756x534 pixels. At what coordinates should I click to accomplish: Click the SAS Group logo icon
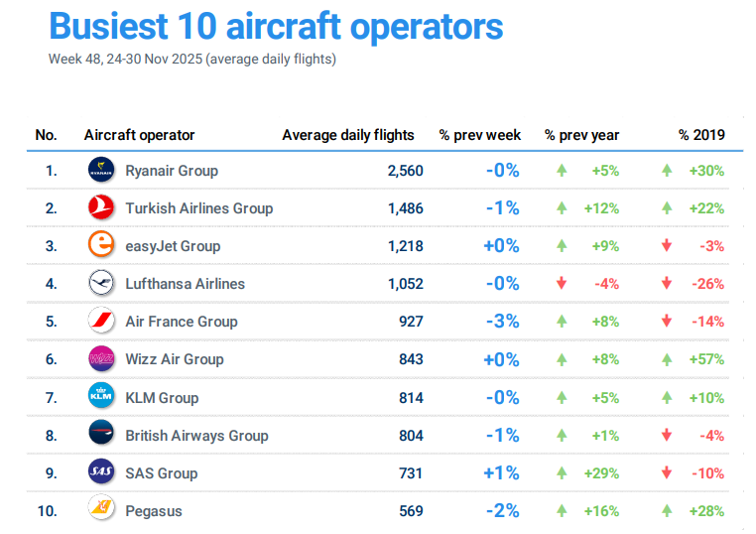click(x=101, y=472)
